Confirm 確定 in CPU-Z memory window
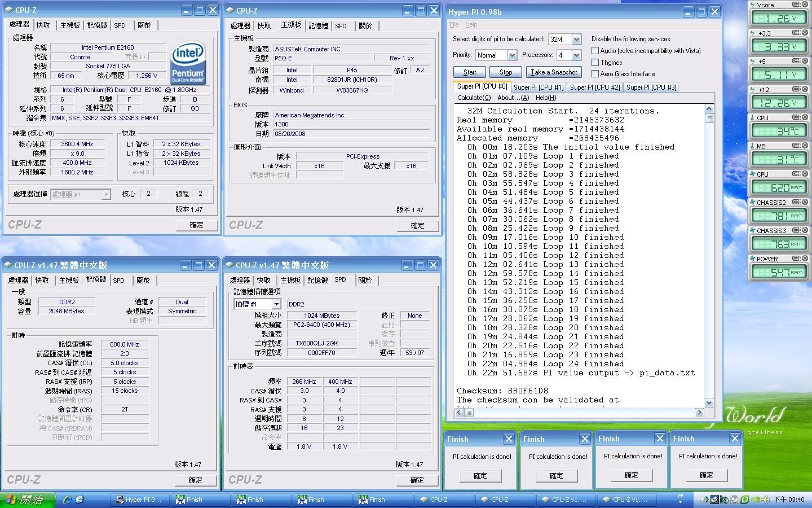Screen dimensions: 812x508 [x=195, y=480]
